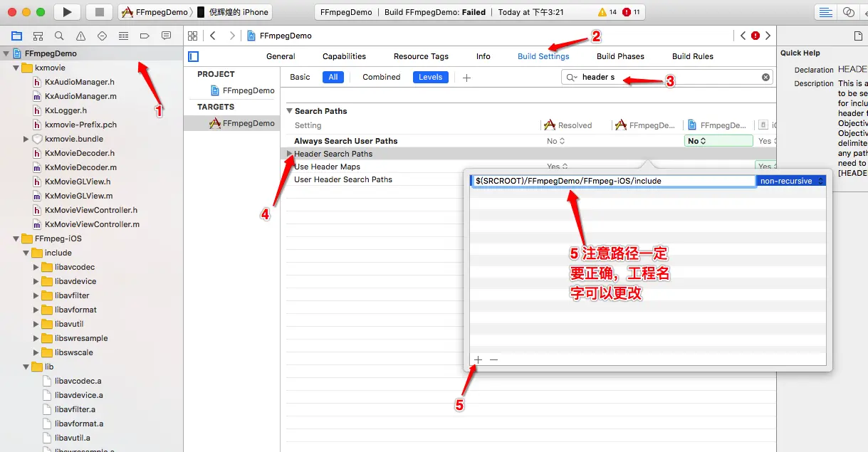The image size is (868, 452).
Task: Show the file inspector
Action: [859, 36]
